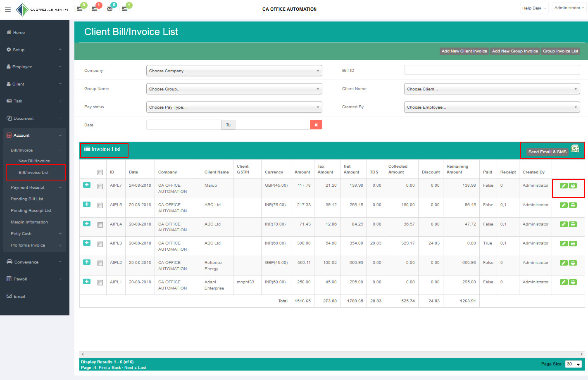Edit invoice AIPL1 with pencil icon

564,282
